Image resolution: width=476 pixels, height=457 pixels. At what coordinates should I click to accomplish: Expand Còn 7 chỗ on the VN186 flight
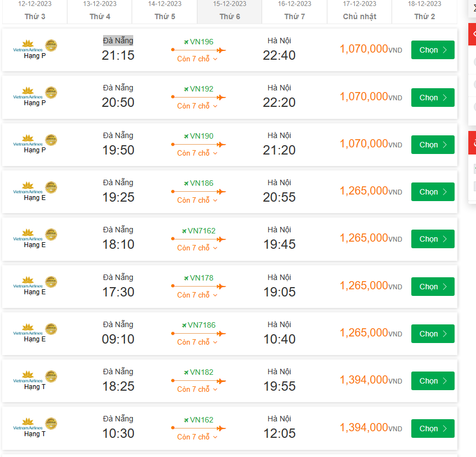coord(197,200)
